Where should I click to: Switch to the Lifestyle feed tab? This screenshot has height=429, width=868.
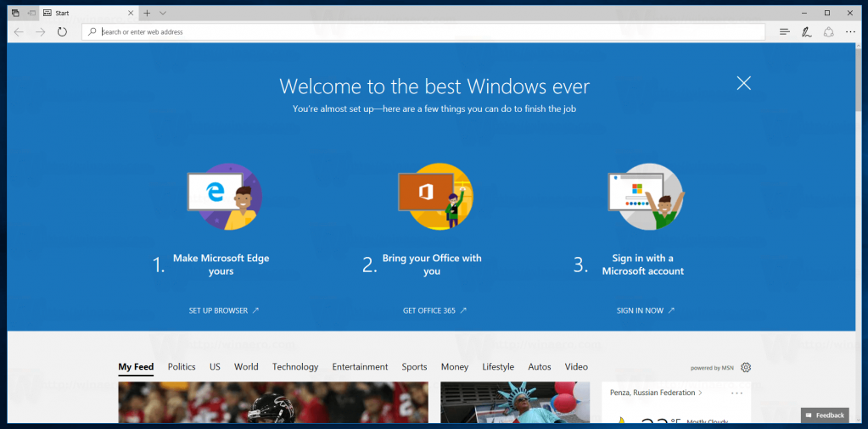click(x=498, y=366)
